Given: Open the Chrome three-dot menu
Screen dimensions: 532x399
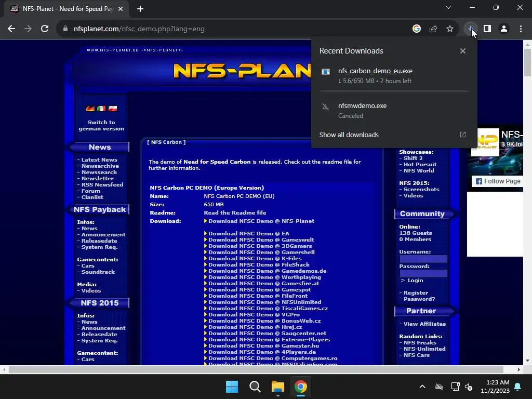Looking at the screenshot, I should [x=521, y=29].
